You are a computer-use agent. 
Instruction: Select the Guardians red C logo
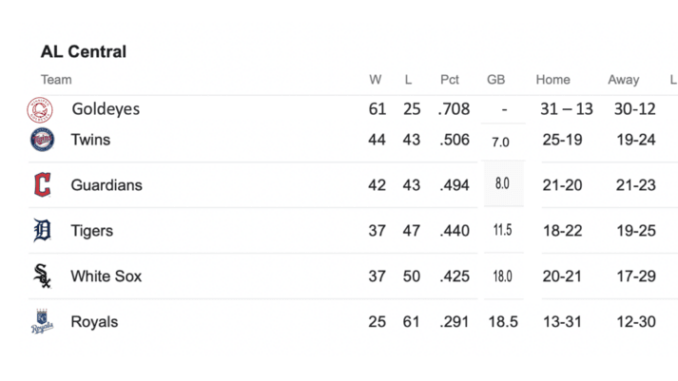pos(42,185)
